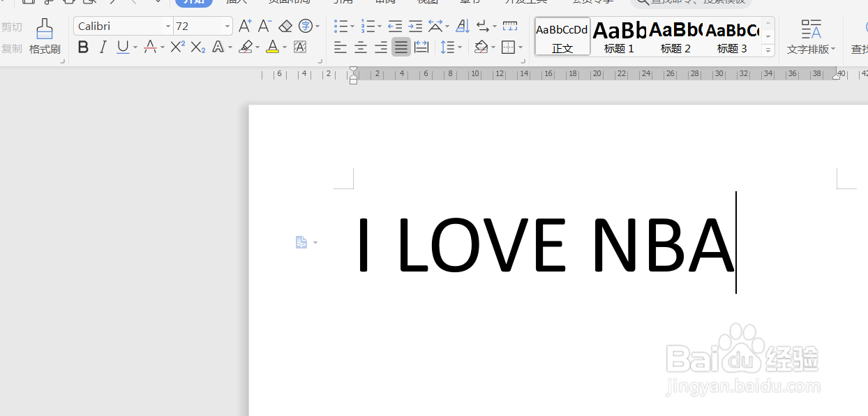Expand the highlight color dropdown arrow

257,48
